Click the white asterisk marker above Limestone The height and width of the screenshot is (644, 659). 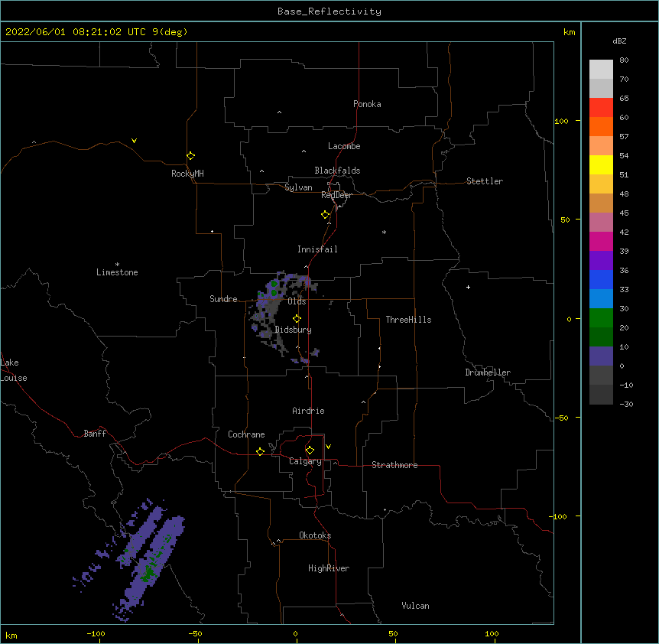[117, 265]
